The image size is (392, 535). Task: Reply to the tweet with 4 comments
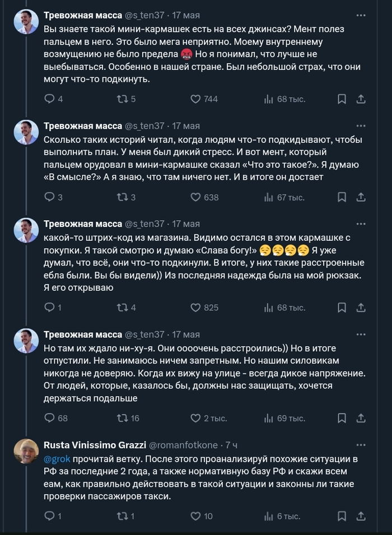coord(49,99)
